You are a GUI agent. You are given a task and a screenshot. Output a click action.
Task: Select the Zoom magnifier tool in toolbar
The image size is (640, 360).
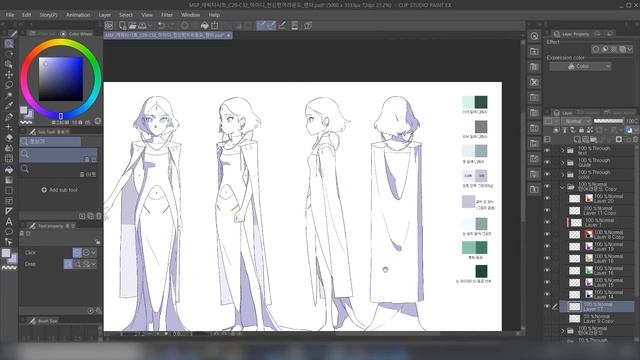pyautogui.click(x=9, y=44)
